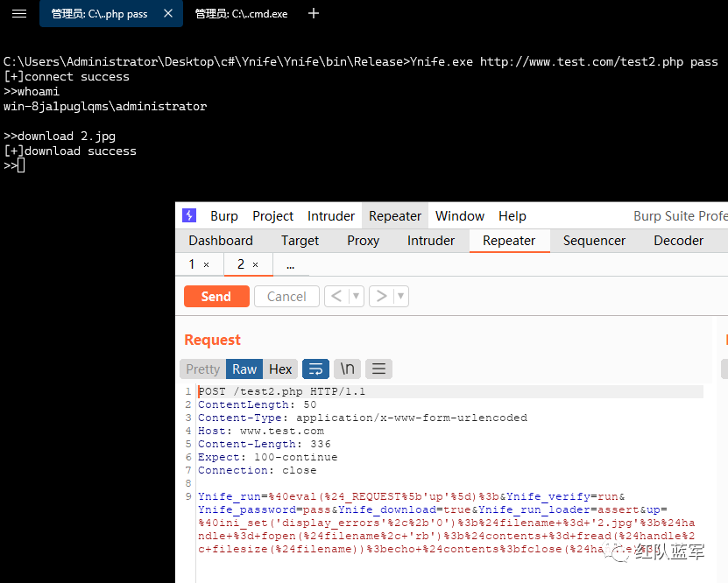
Task: Open the terminal hamburger menu
Action: [19, 13]
